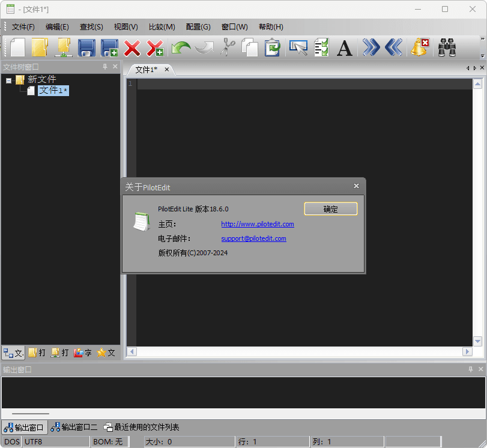The height and width of the screenshot is (448, 487).
Task: Click 确定 in the About dialog
Action: pyautogui.click(x=330, y=209)
